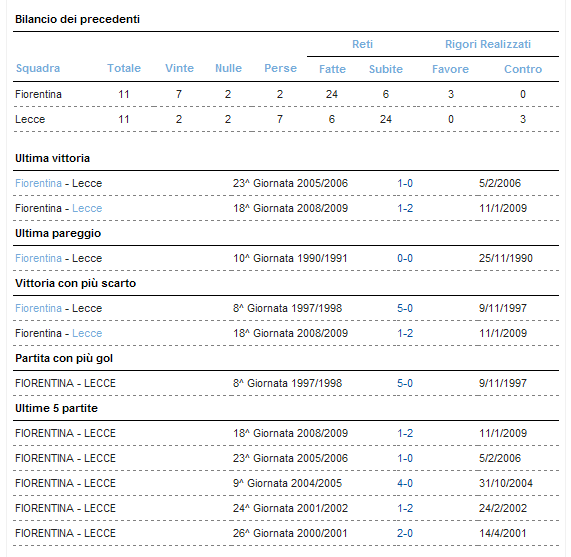Click Fiorentina link in Ultima pareggio row

click(x=38, y=258)
